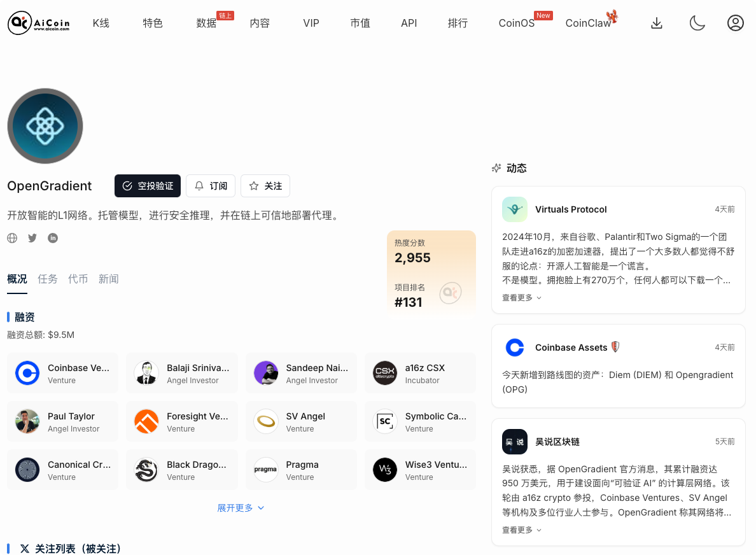756x555 pixels.
Task: Click the Coinbase Ventures investor card
Action: tap(62, 372)
